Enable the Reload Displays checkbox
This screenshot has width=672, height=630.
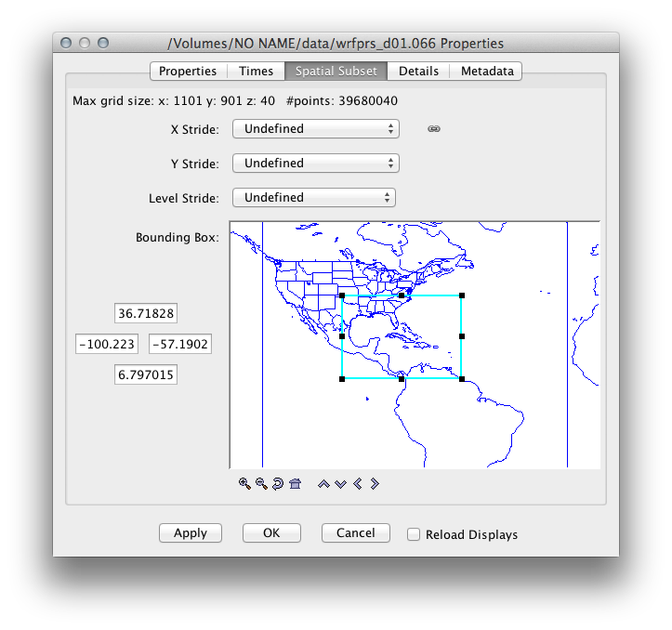click(415, 534)
